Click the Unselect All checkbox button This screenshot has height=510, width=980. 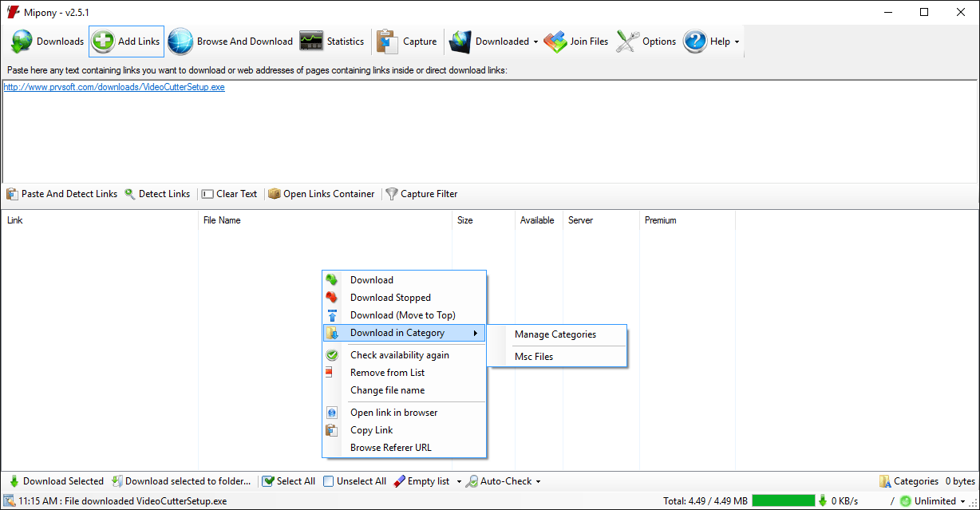click(x=329, y=481)
